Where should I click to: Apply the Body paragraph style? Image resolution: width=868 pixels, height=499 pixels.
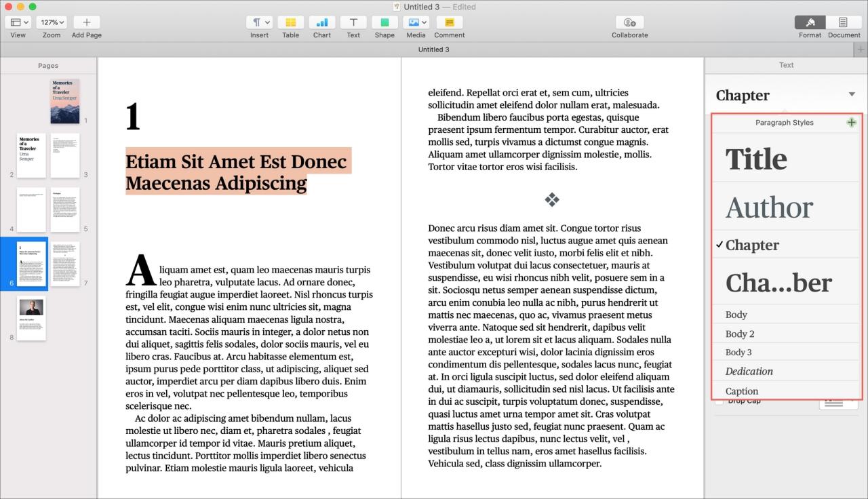tap(785, 315)
